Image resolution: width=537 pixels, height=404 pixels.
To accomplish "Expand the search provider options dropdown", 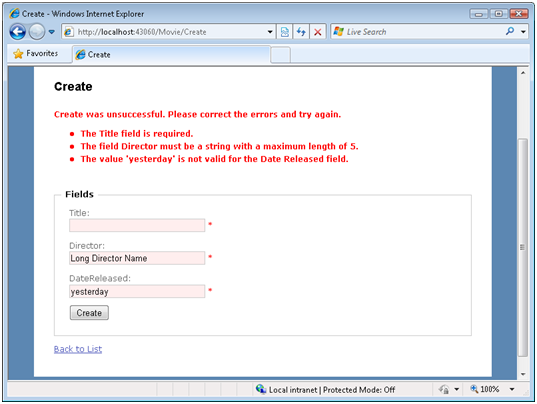I will 523,32.
